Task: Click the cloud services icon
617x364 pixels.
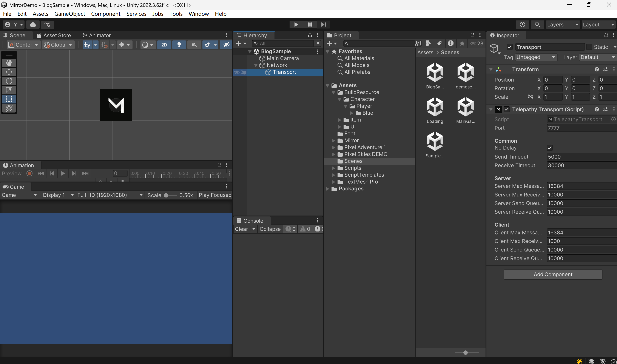Action: click(33, 25)
